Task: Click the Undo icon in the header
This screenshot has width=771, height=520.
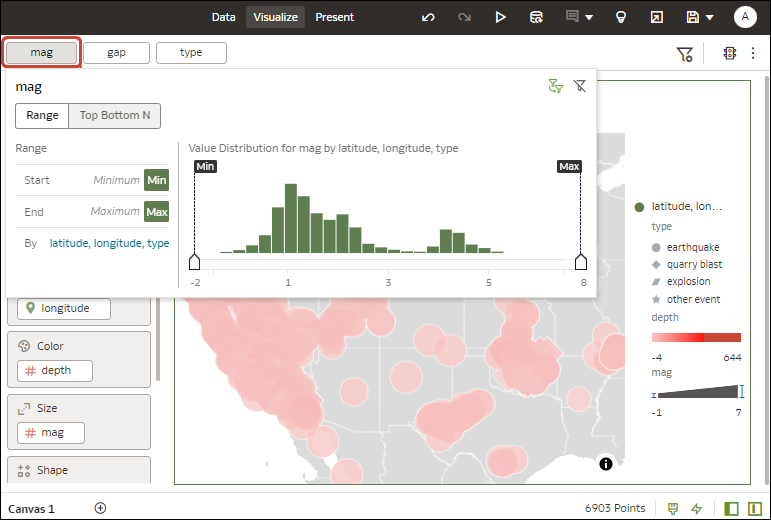Action: (428, 17)
